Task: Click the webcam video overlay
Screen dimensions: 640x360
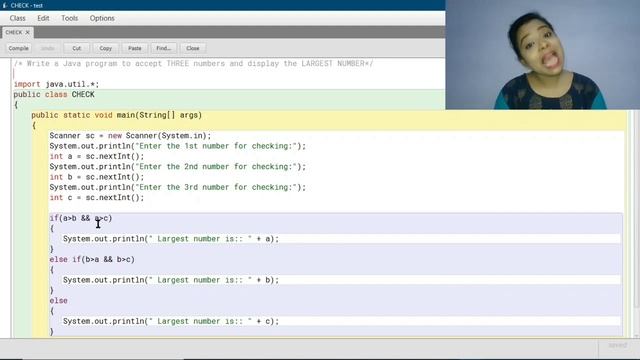Action: click(x=542, y=55)
